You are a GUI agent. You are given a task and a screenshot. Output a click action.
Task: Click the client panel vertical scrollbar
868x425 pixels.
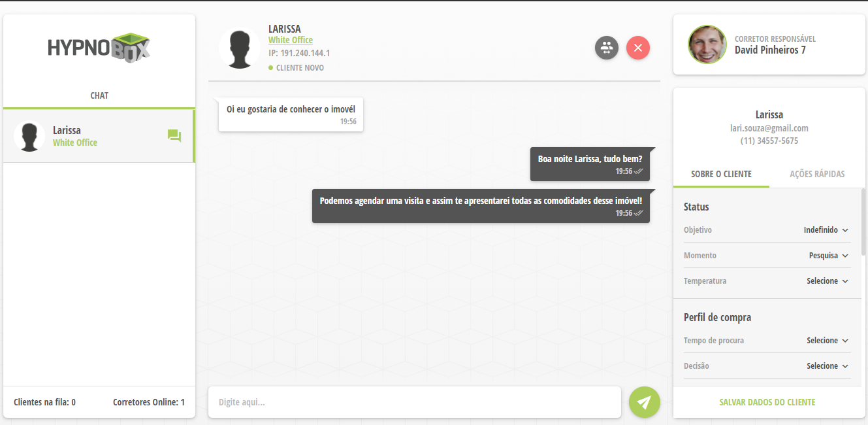[x=863, y=222]
